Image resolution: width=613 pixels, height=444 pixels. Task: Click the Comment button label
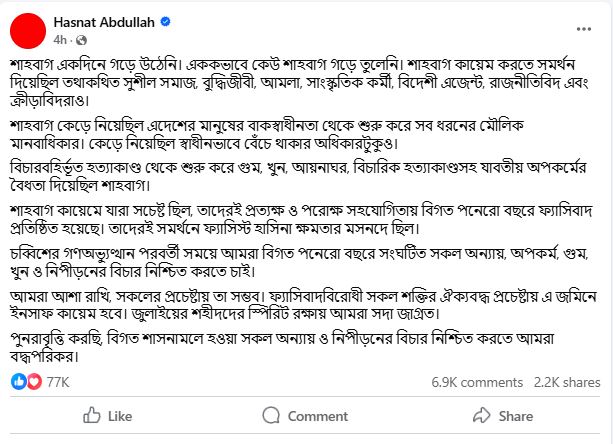[x=318, y=416]
